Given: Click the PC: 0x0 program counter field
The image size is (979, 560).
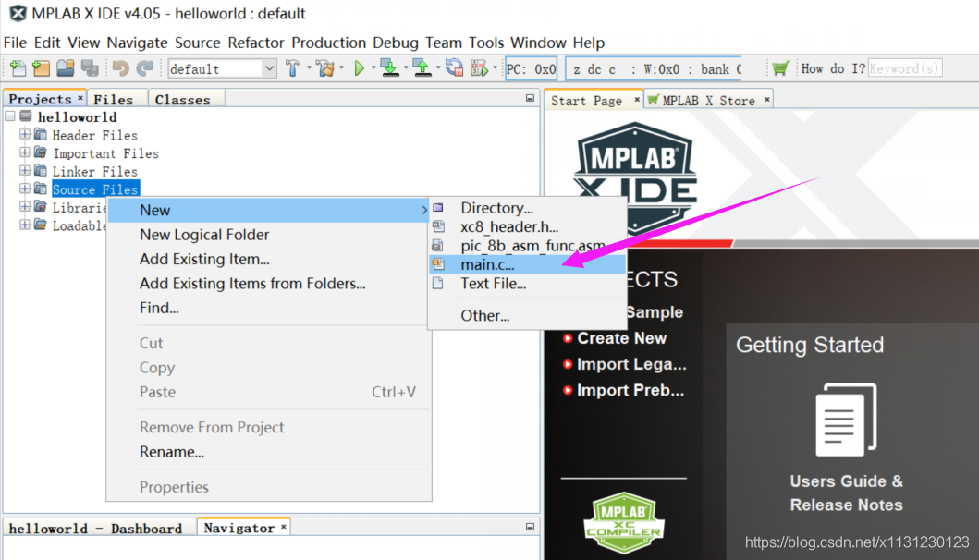Looking at the screenshot, I should 531,68.
